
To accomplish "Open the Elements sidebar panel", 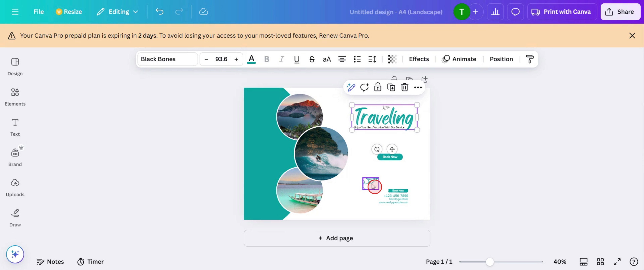I will click(x=15, y=97).
